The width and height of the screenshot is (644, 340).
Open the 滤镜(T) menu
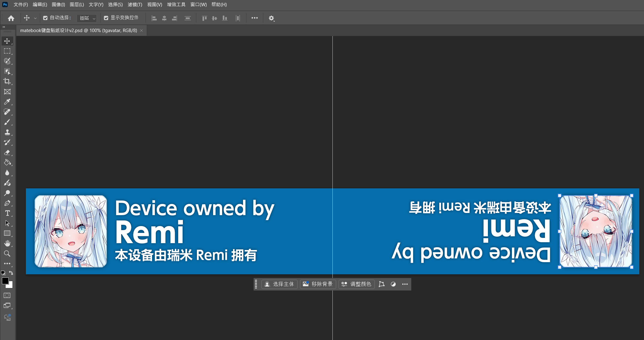pos(135,5)
